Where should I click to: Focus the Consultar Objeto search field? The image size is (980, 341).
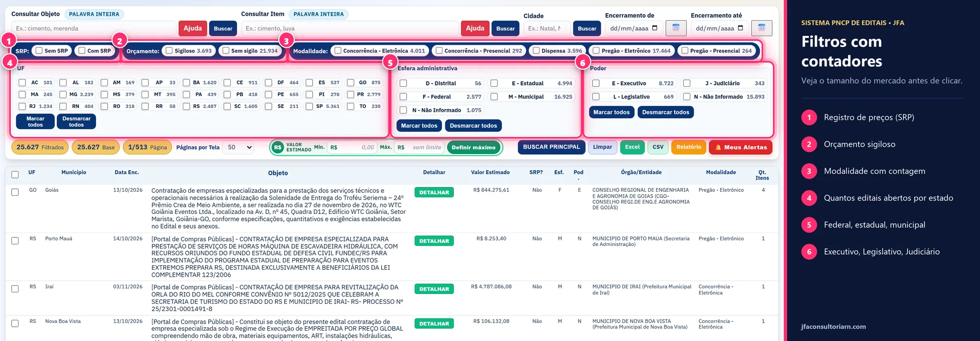point(94,28)
